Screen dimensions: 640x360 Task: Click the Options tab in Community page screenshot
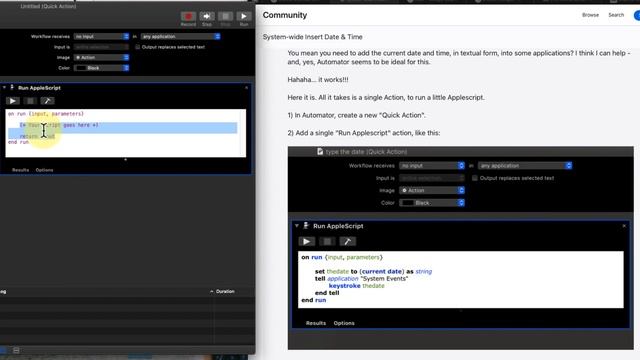click(344, 323)
